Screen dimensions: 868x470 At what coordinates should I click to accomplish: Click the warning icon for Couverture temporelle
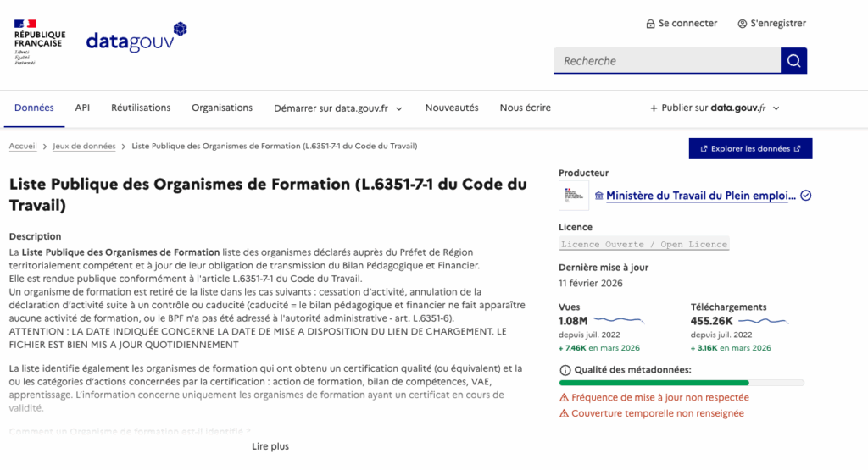coord(565,413)
